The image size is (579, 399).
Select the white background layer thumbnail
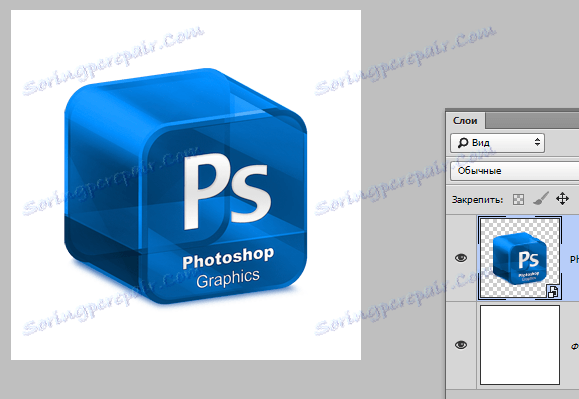(520, 345)
